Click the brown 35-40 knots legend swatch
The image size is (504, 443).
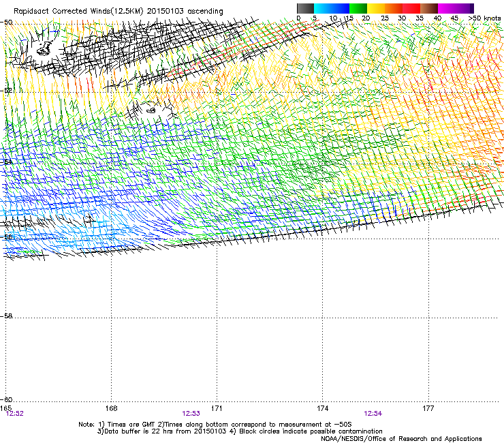click(x=429, y=8)
